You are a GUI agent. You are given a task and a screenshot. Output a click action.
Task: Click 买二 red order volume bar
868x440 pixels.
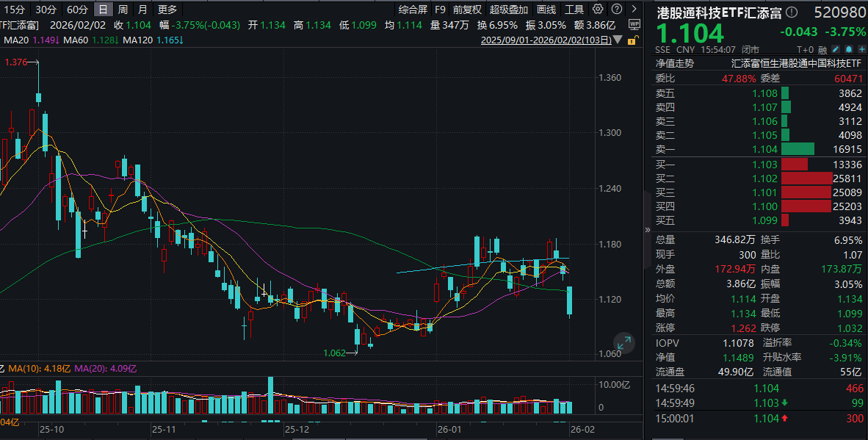tap(805, 178)
